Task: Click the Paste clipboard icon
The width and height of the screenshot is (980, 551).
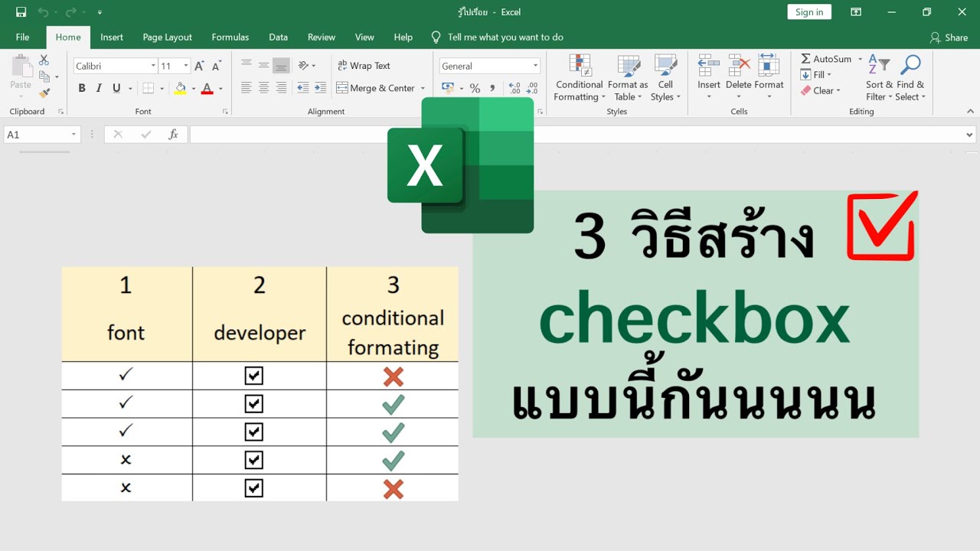Action: (x=21, y=67)
